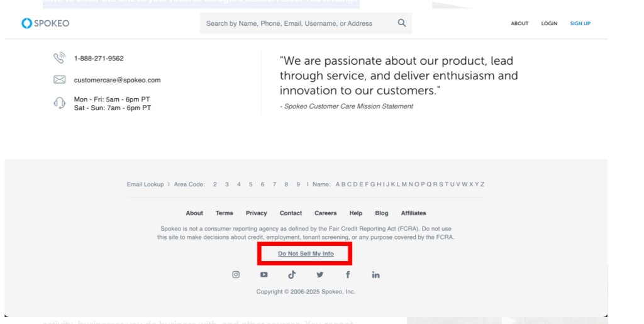Screen dimensions: 644x324
Task: Open the Help footer link
Action: [356, 213]
